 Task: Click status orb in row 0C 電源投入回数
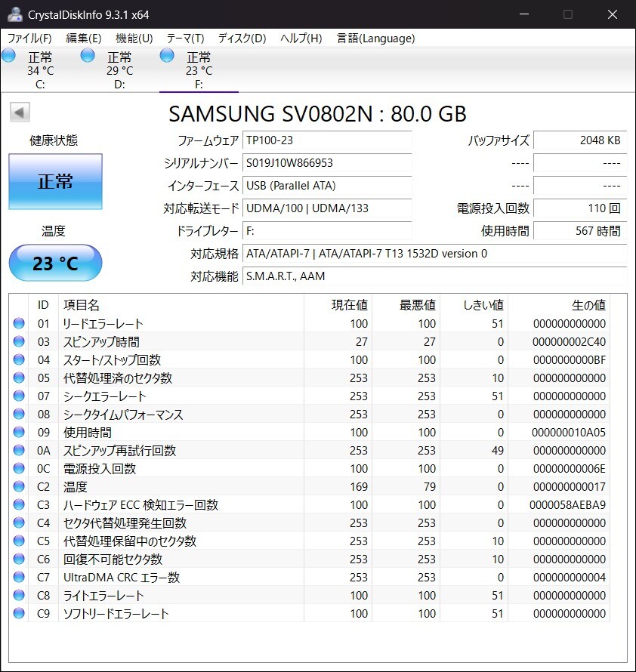(x=19, y=468)
